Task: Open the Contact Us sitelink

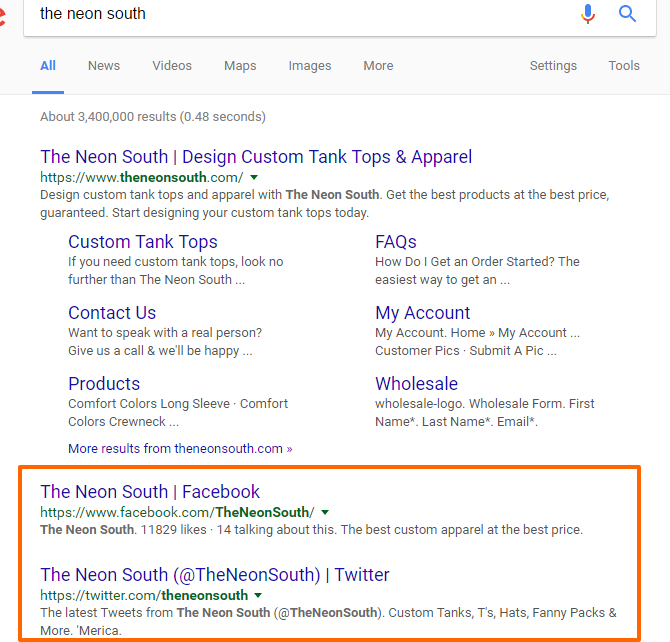Action: click(x=112, y=313)
